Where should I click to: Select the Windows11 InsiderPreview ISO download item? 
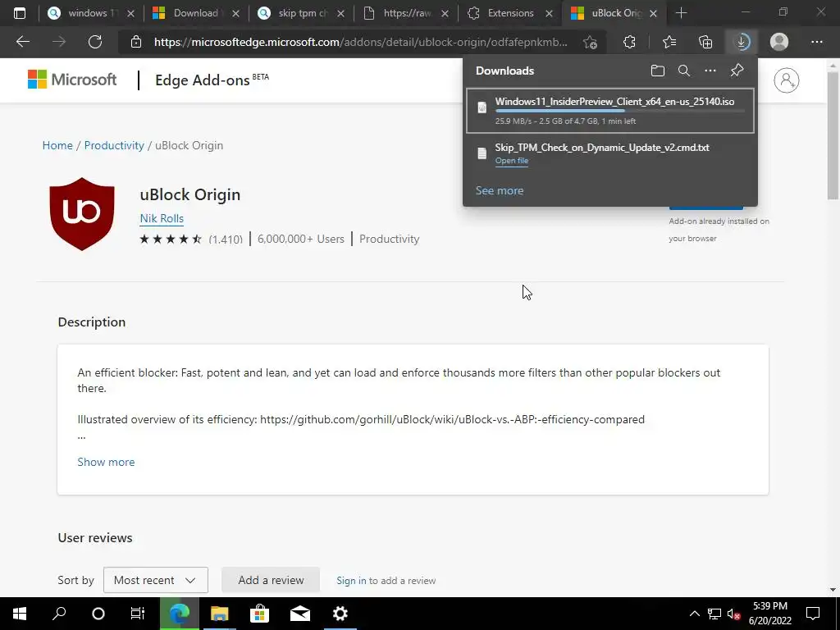[610, 111]
